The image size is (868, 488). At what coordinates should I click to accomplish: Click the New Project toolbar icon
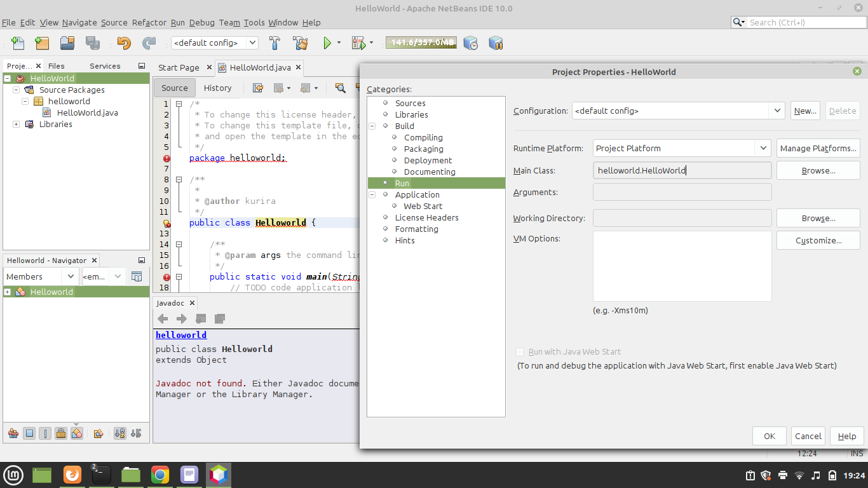[x=42, y=43]
